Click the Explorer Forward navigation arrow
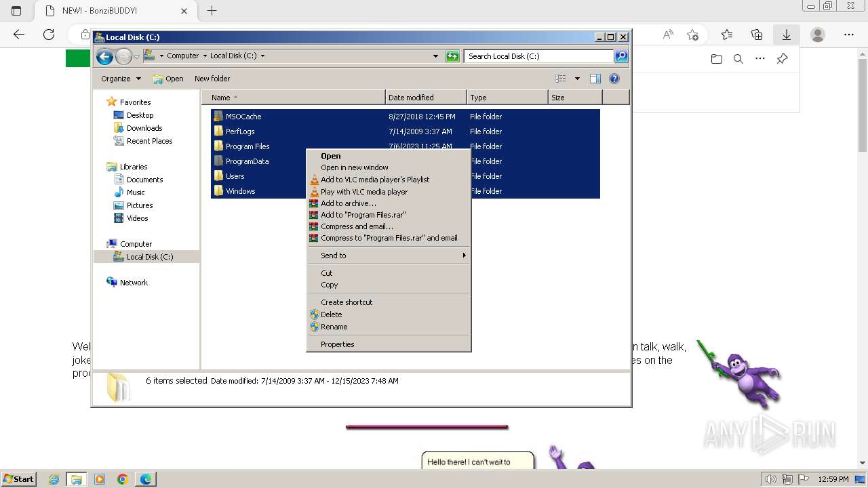This screenshot has height=488, width=868. point(123,56)
